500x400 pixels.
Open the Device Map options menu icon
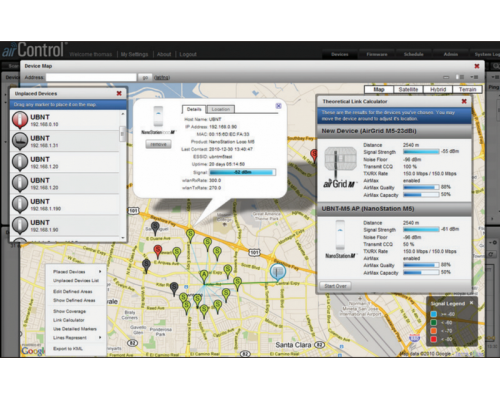point(474,77)
